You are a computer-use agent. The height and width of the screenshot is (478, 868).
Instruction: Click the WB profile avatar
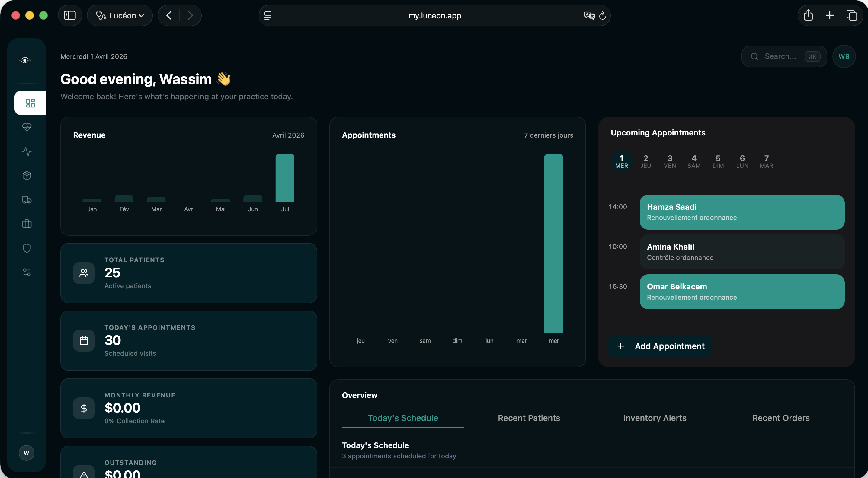[844, 56]
